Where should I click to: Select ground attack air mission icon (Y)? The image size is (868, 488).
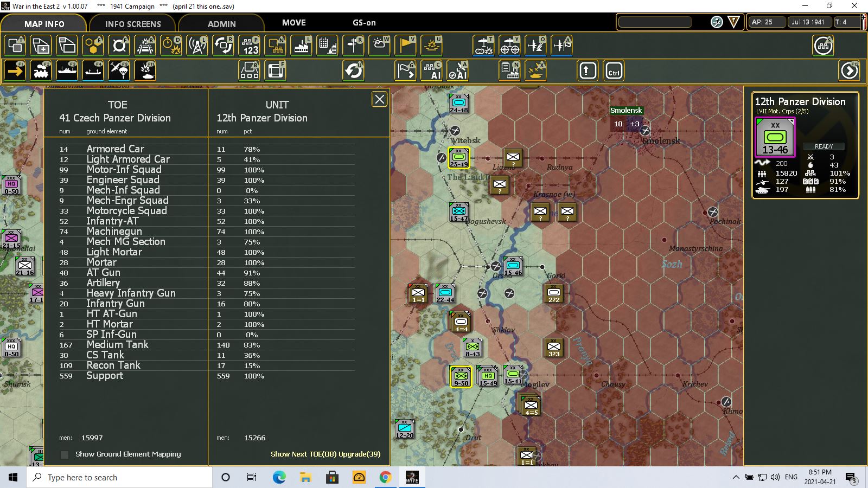tap(509, 46)
